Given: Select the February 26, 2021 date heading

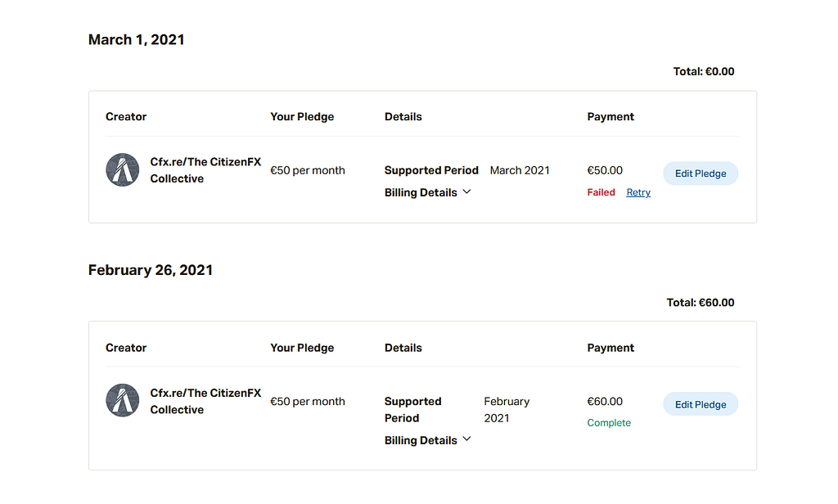Looking at the screenshot, I should pos(151,270).
